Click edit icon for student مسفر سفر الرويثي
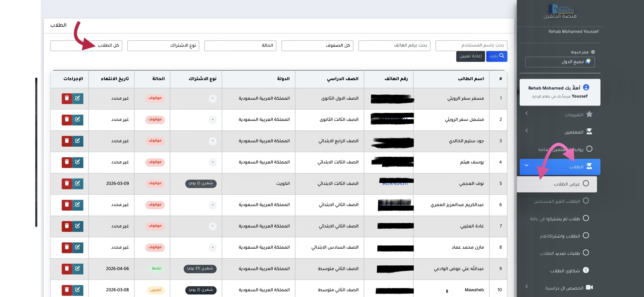Viewport: 644px width, 297px height. (x=77, y=98)
